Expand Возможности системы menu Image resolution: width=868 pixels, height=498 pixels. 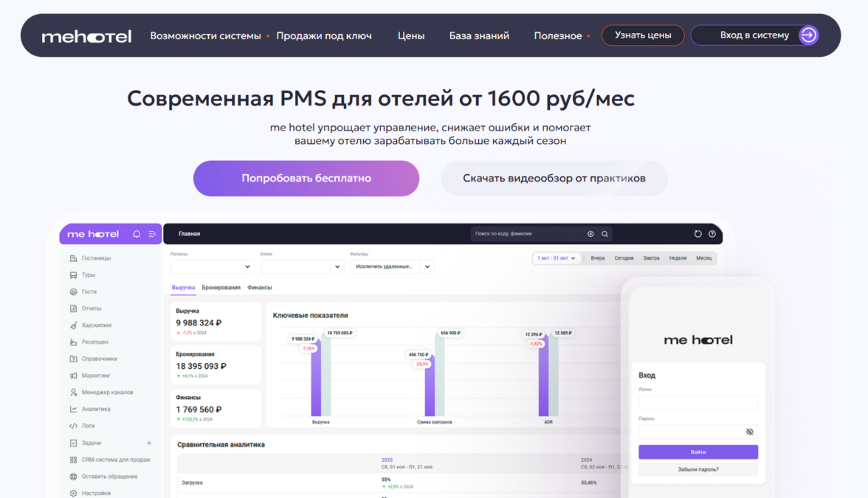point(210,36)
